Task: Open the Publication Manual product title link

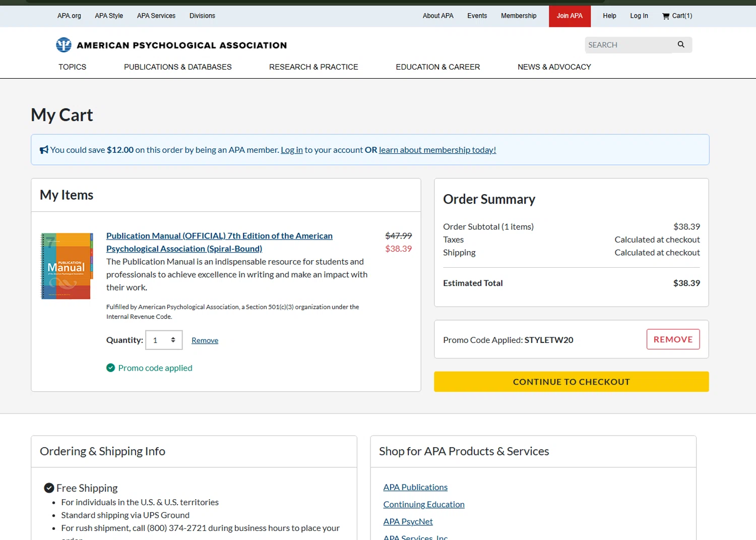Action: tap(219, 242)
